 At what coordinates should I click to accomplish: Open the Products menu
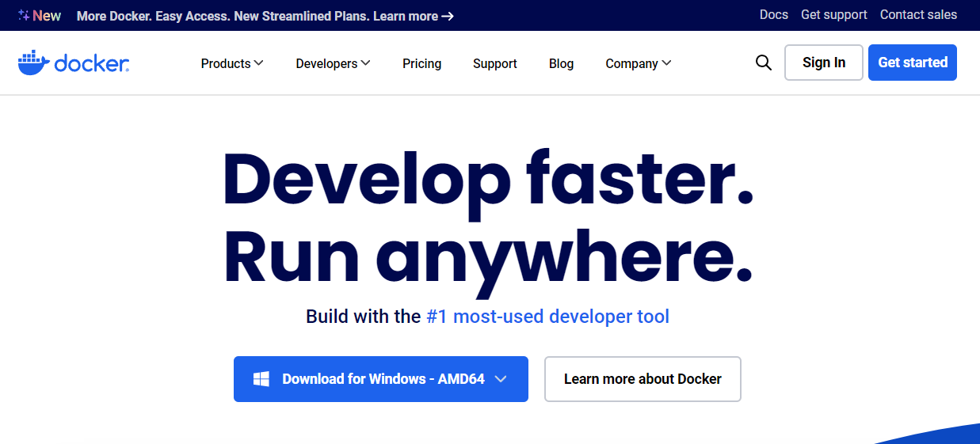232,63
